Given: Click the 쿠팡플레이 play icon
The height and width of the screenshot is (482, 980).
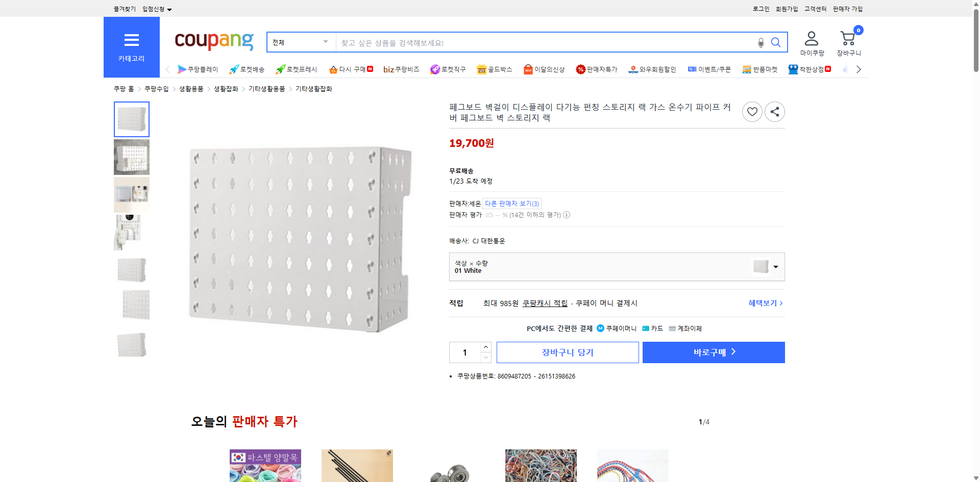Looking at the screenshot, I should 182,69.
